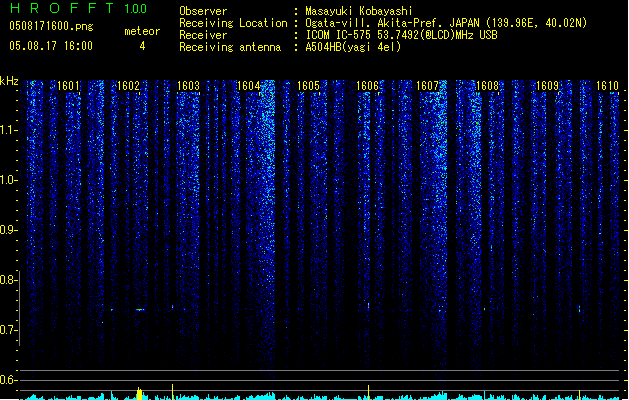Image resolution: width=629 pixels, height=400 pixels.
Task: Click the red meteor echo near 1606
Action: click(368, 306)
